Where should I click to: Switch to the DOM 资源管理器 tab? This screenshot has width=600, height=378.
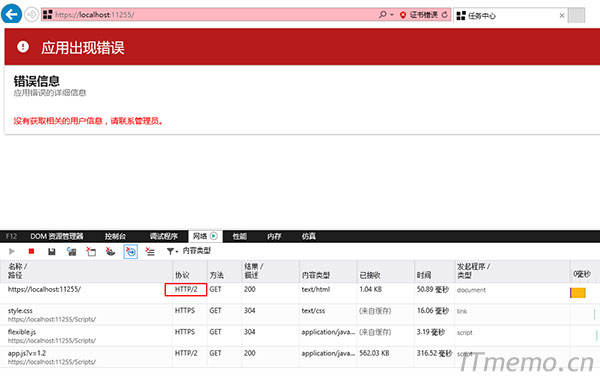click(x=57, y=236)
